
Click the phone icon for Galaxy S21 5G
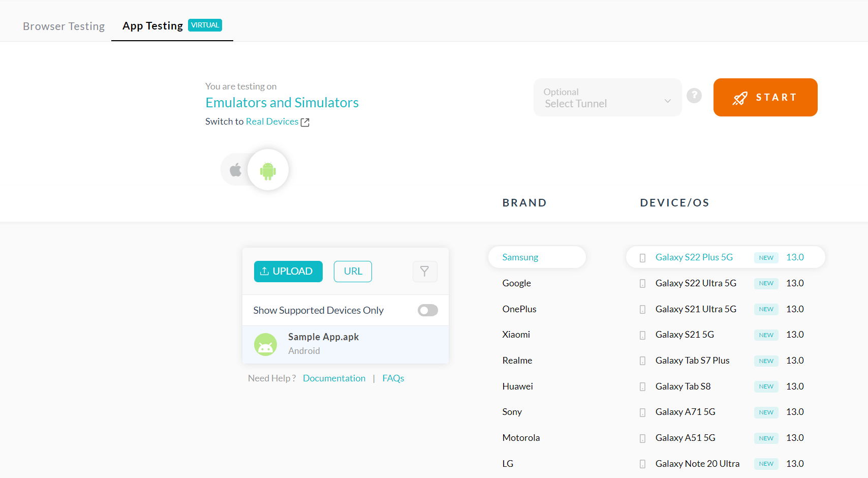tap(642, 335)
